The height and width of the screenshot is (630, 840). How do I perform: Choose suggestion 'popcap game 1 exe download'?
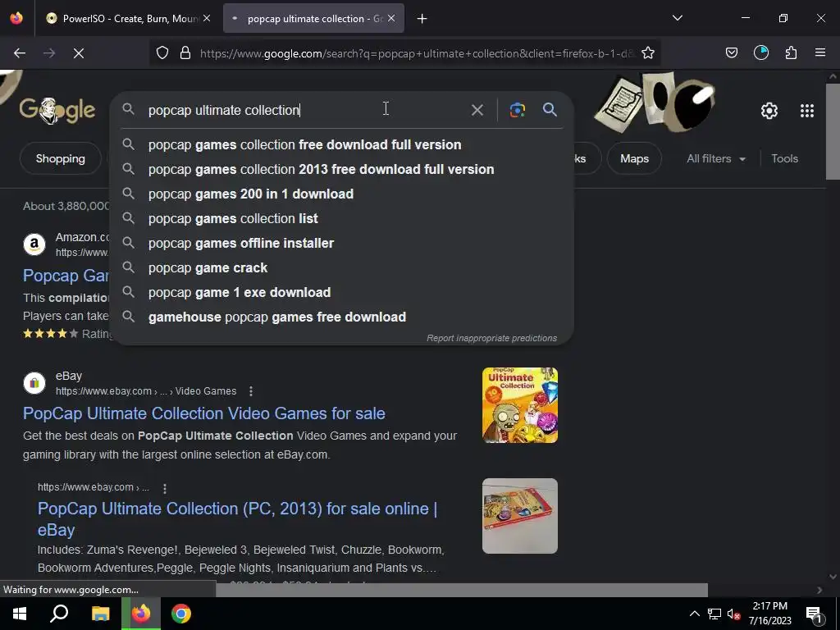point(342,293)
